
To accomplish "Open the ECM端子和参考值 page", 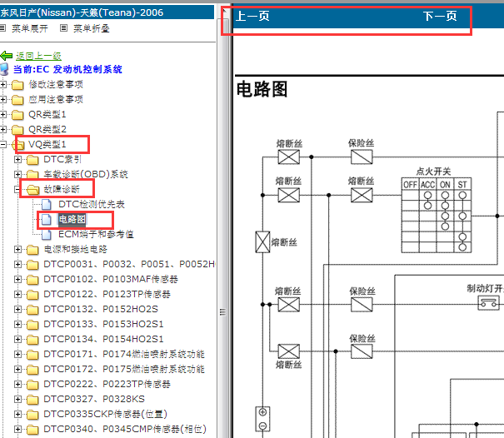I will [96, 234].
